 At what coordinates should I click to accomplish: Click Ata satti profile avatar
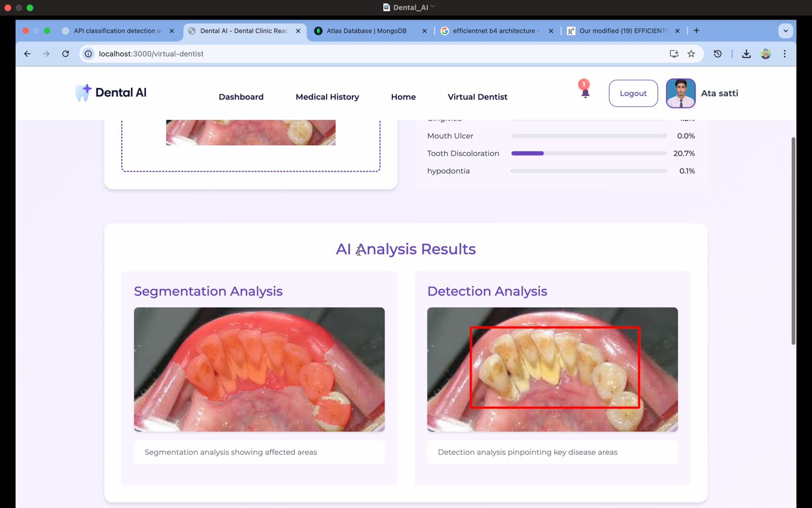click(681, 93)
